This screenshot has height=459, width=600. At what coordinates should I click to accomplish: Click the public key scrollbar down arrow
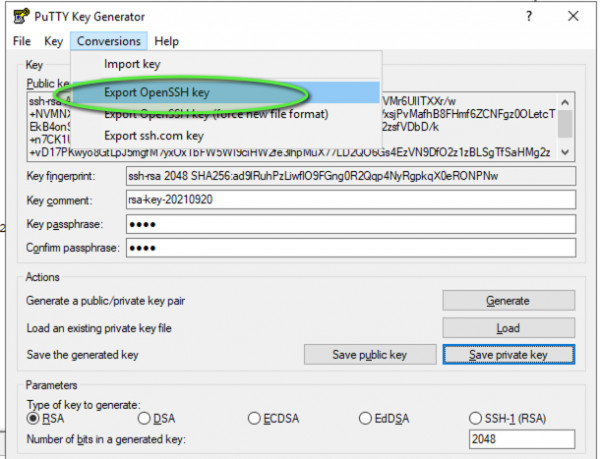click(565, 152)
